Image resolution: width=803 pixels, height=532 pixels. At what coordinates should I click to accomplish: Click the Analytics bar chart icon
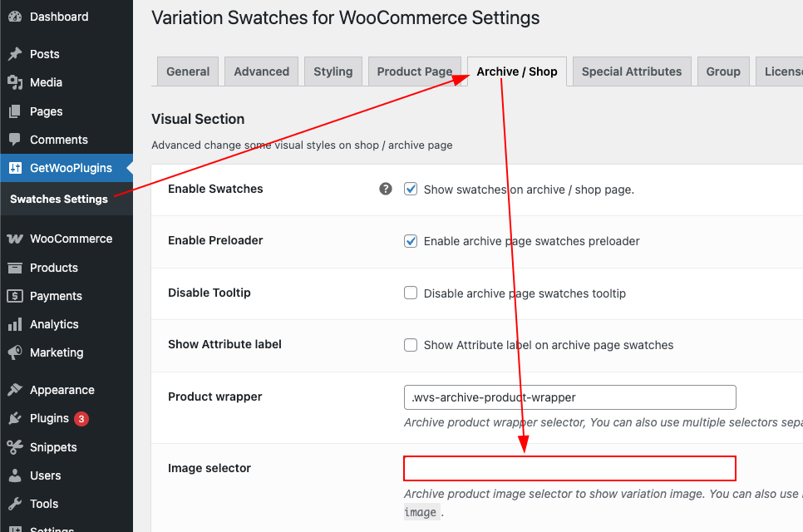click(15, 324)
